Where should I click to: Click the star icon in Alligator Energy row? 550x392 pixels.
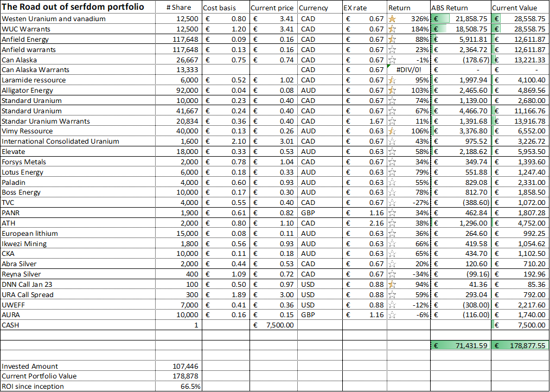coord(393,91)
